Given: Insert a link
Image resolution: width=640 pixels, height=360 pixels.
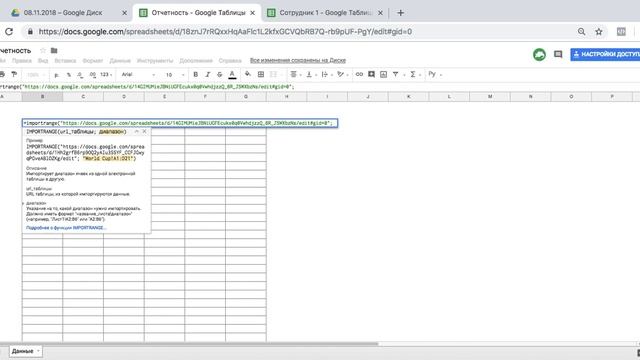Looking at the screenshot, I should point(359,74).
